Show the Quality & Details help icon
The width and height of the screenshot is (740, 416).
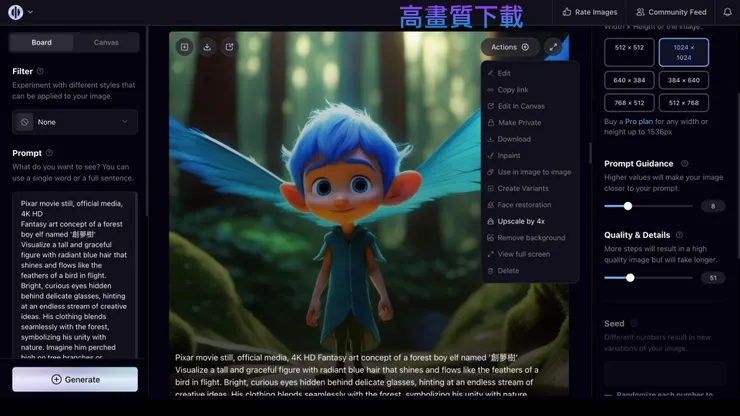pyautogui.click(x=679, y=235)
